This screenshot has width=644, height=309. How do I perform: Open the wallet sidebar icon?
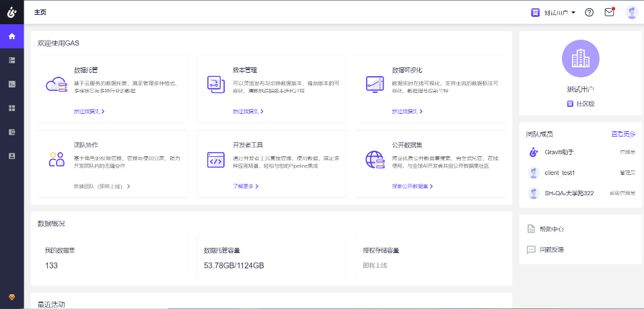click(11, 132)
